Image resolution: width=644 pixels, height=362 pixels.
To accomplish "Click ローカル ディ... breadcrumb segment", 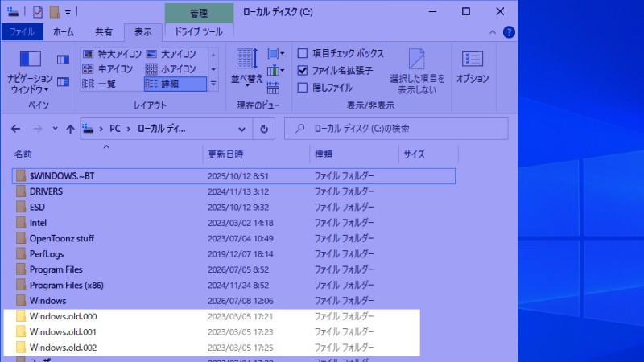I will pyautogui.click(x=162, y=129).
